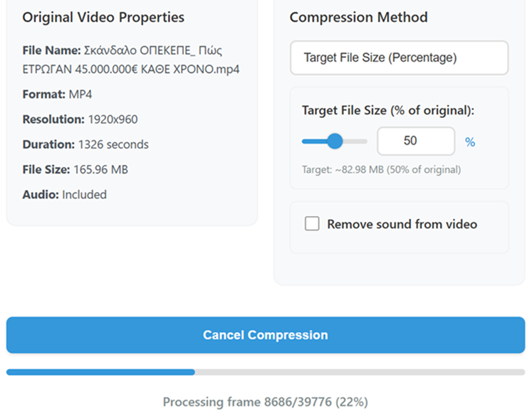Click the 'Remove sound from video' label
The width and height of the screenshot is (532, 414).
click(402, 224)
